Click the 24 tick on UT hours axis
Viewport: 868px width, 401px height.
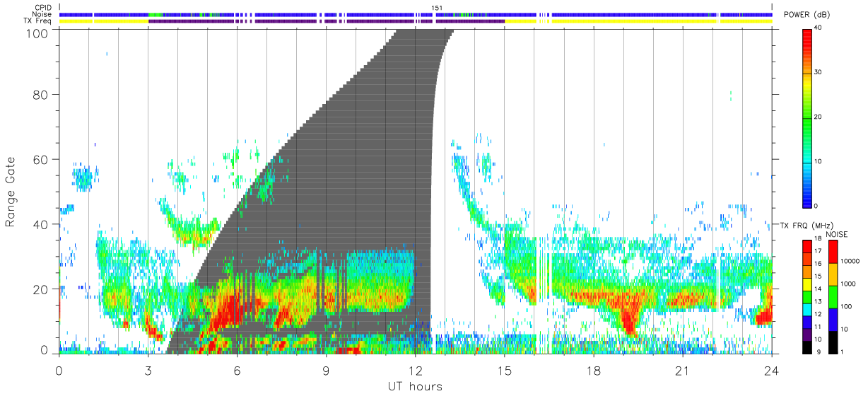[772, 371]
